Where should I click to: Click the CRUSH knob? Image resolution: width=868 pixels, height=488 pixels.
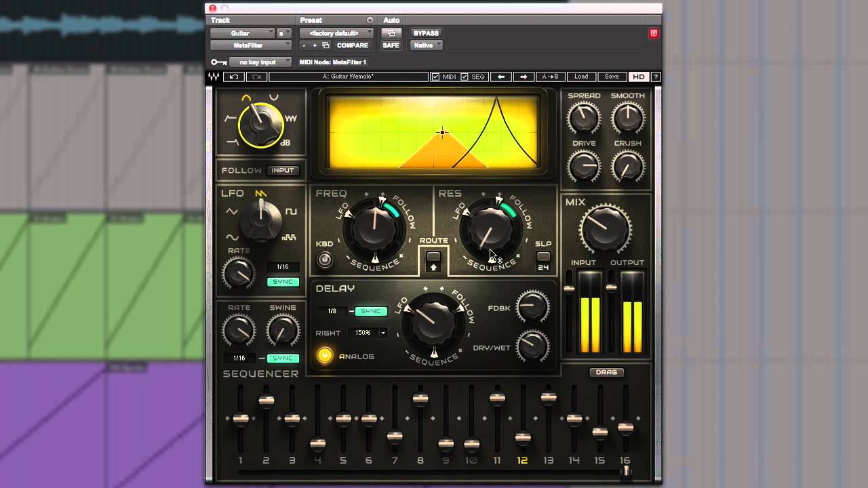627,166
